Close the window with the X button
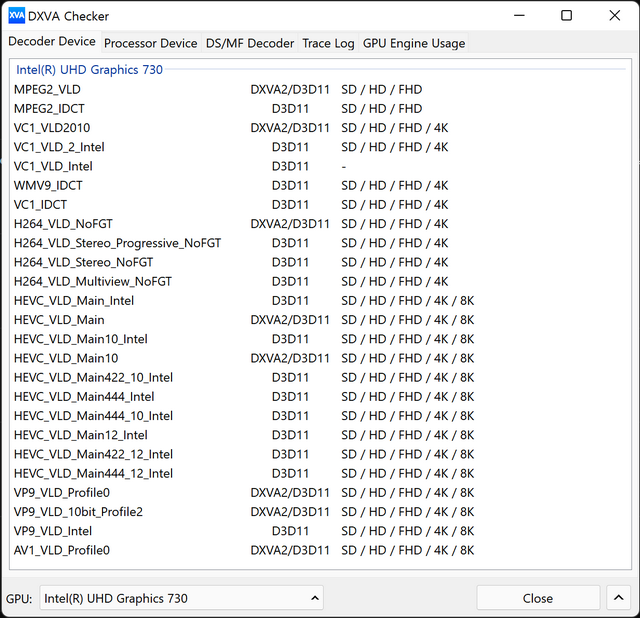640x618 pixels. (614, 16)
